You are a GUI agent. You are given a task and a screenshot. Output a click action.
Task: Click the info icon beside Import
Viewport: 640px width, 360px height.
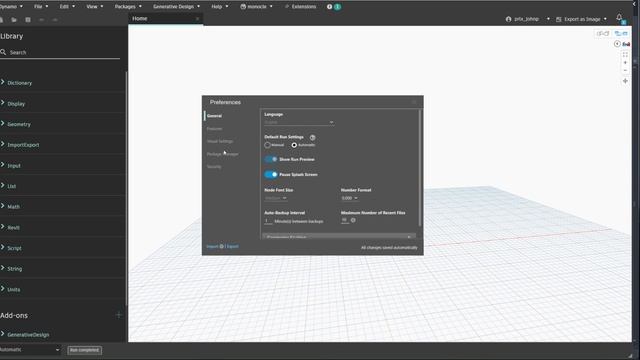pos(222,246)
